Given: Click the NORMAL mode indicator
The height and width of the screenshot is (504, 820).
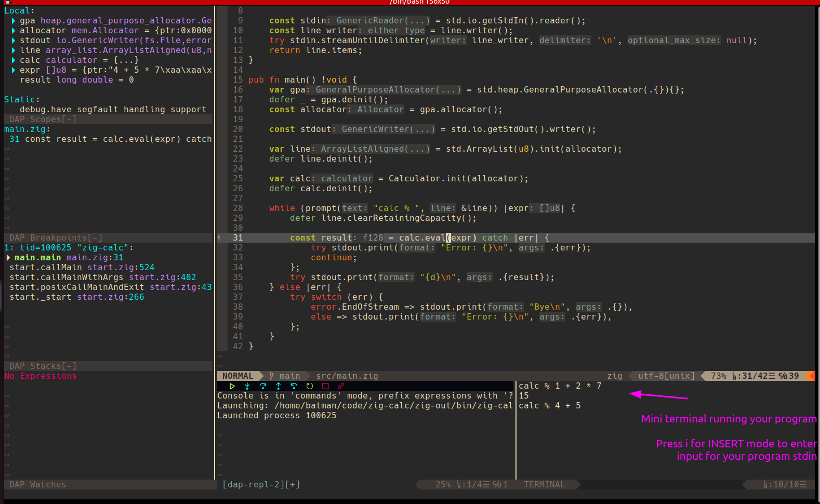Looking at the screenshot, I should (237, 376).
